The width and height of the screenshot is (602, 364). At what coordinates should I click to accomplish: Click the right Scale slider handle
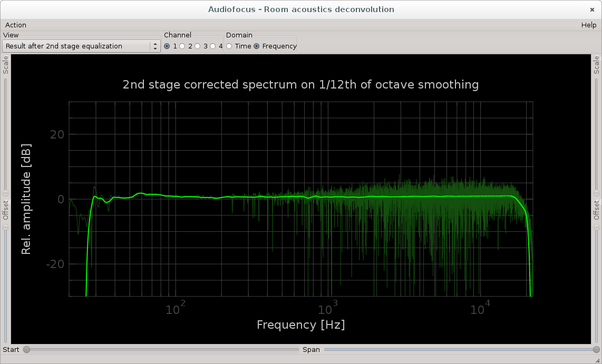(x=596, y=193)
